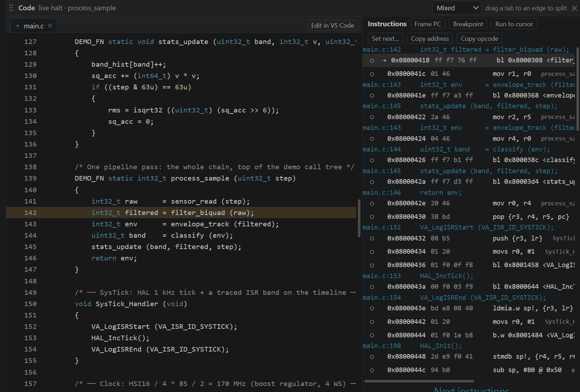This screenshot has height=392, width=580.
Task: Click the highlighted filter_biquad (raw) line
Action: pyautogui.click(x=181, y=212)
